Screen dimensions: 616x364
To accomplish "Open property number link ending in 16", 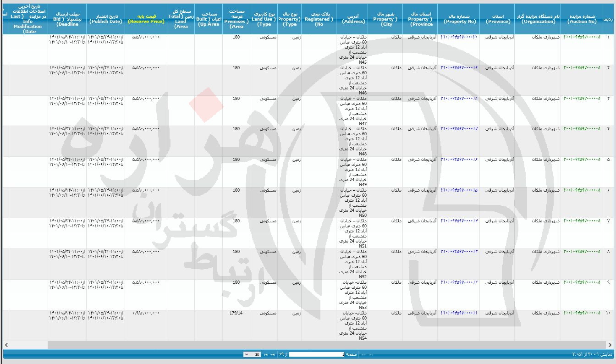I will coord(459,160).
